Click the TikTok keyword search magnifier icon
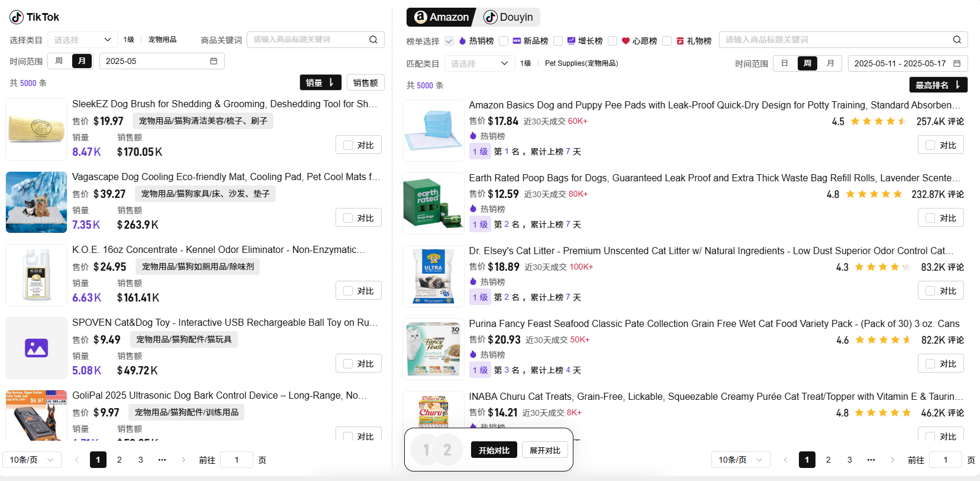This screenshot has height=481, width=980. click(373, 40)
